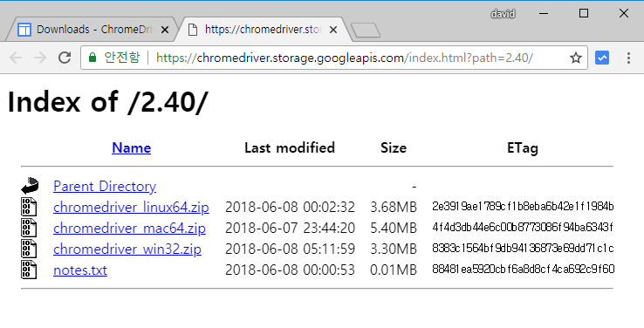
Task: Reload the page with the refresh icon
Action: click(65, 58)
